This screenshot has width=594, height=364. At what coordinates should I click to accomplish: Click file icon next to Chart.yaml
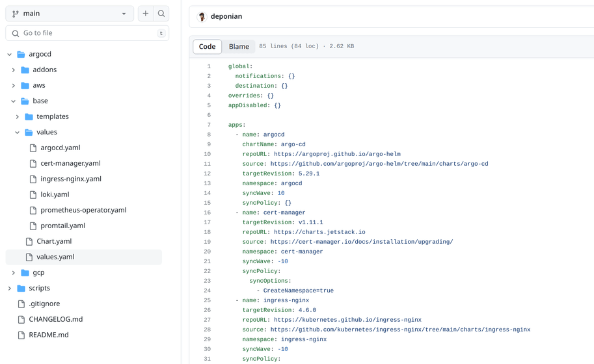[29, 241]
